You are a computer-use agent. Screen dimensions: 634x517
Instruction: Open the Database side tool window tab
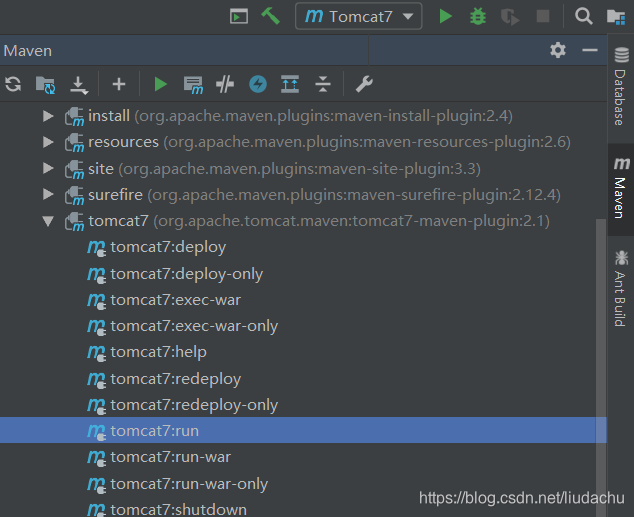coord(621,88)
